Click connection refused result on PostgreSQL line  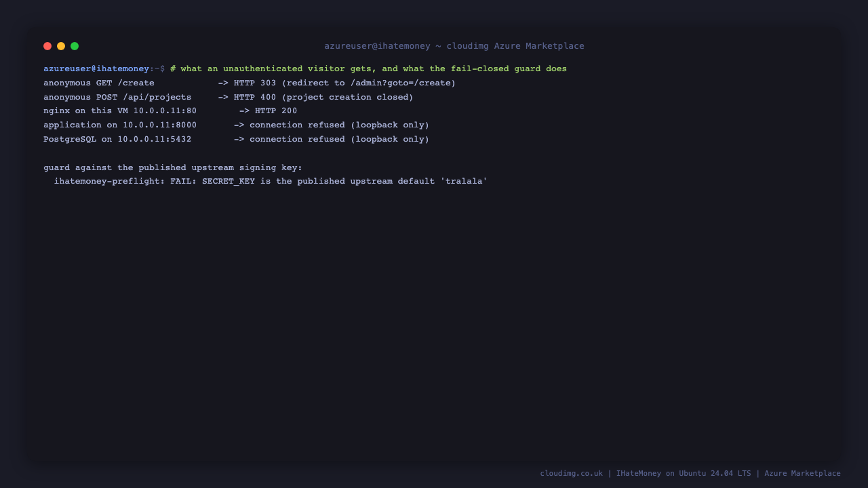pos(339,139)
